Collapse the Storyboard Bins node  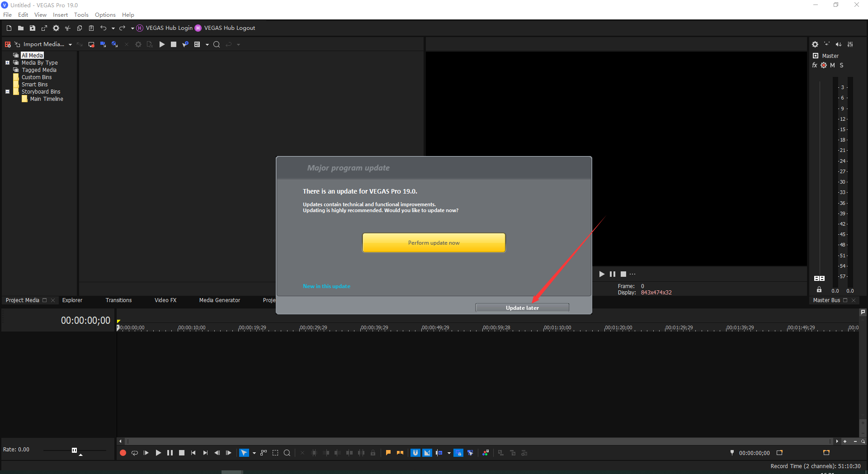[x=7, y=92]
